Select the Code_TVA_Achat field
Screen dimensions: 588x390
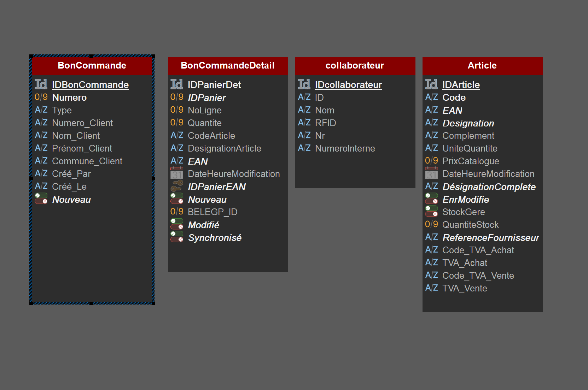point(478,250)
